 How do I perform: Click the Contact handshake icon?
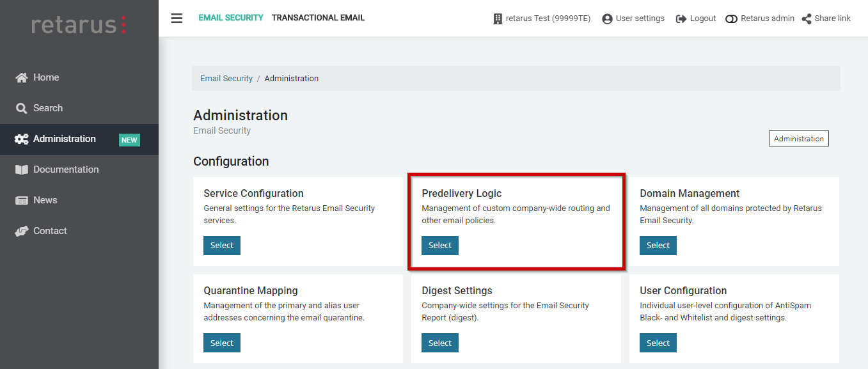[x=22, y=231]
